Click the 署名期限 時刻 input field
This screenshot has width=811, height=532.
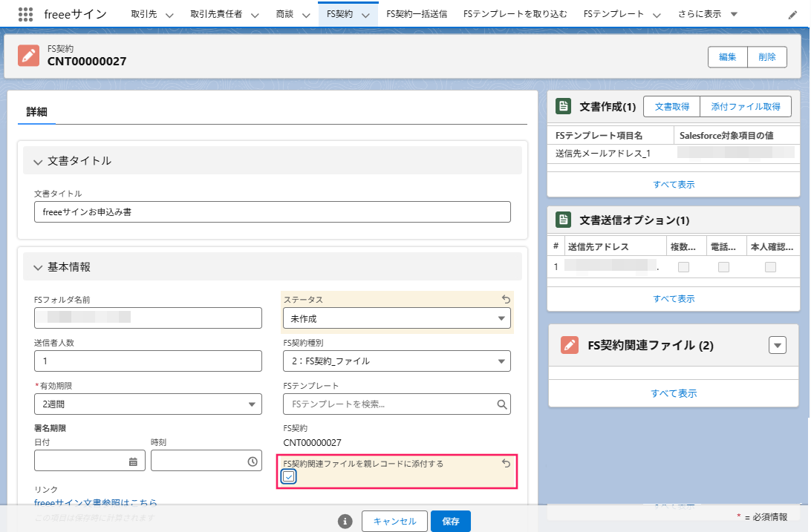(206, 460)
